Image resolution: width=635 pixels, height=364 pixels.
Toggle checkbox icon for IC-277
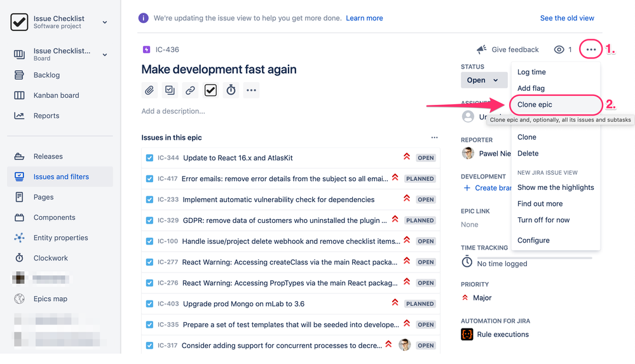pyautogui.click(x=149, y=262)
